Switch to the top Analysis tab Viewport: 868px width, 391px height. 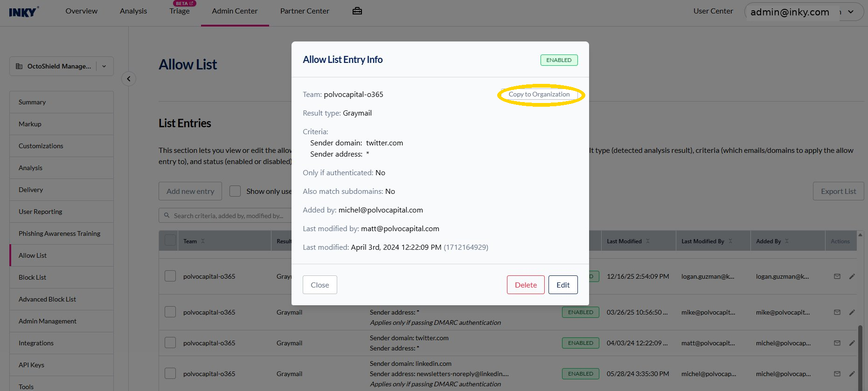pos(133,11)
